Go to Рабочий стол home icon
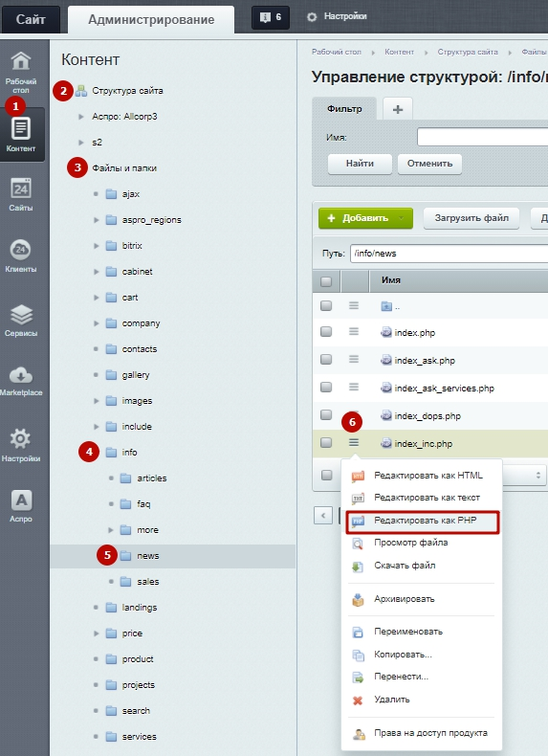 coord(21,72)
